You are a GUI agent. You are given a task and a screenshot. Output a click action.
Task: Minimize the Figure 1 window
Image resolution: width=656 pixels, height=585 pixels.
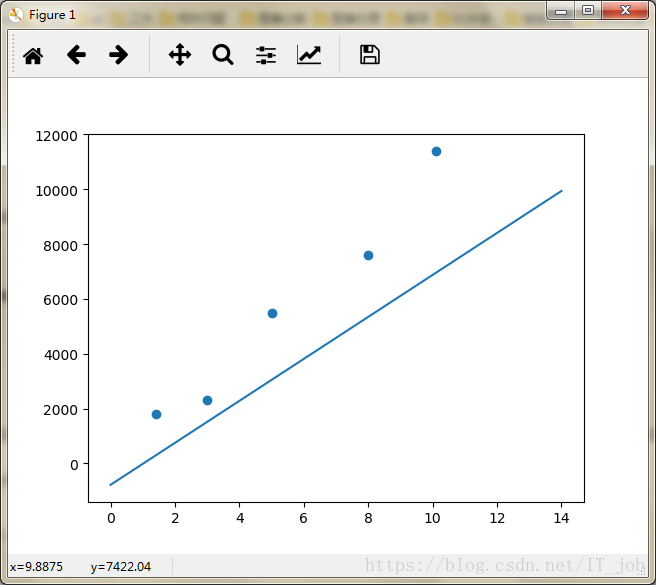coord(561,10)
